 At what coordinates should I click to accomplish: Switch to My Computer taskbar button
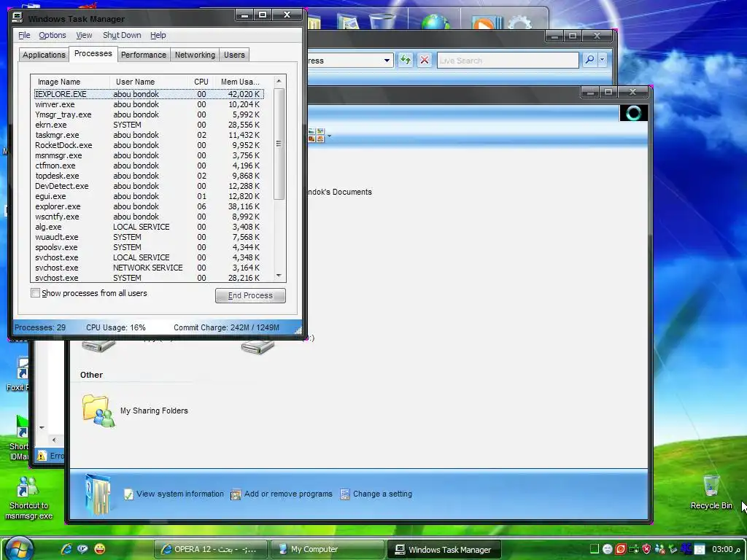click(x=328, y=550)
